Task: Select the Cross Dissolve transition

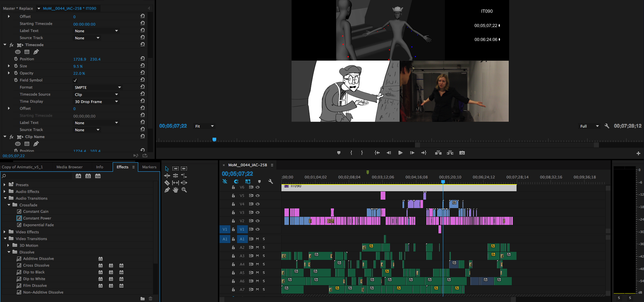Action: [36, 265]
